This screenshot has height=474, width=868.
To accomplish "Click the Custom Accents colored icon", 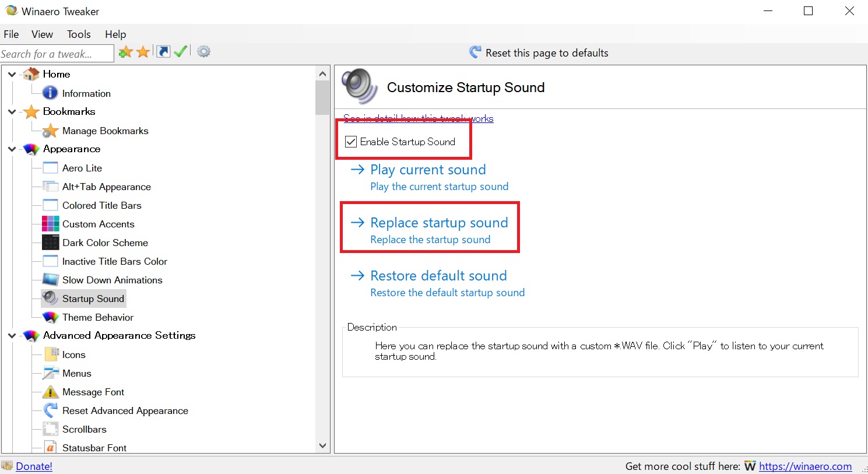I will 51,224.
